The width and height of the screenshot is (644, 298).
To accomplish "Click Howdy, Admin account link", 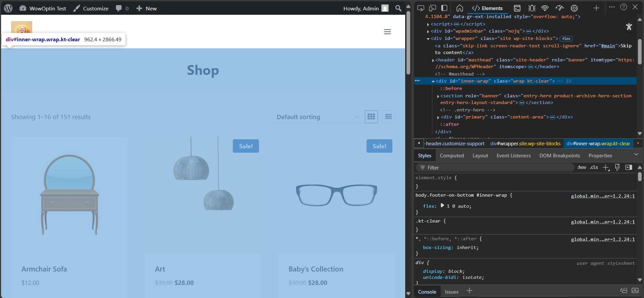I will [366, 8].
